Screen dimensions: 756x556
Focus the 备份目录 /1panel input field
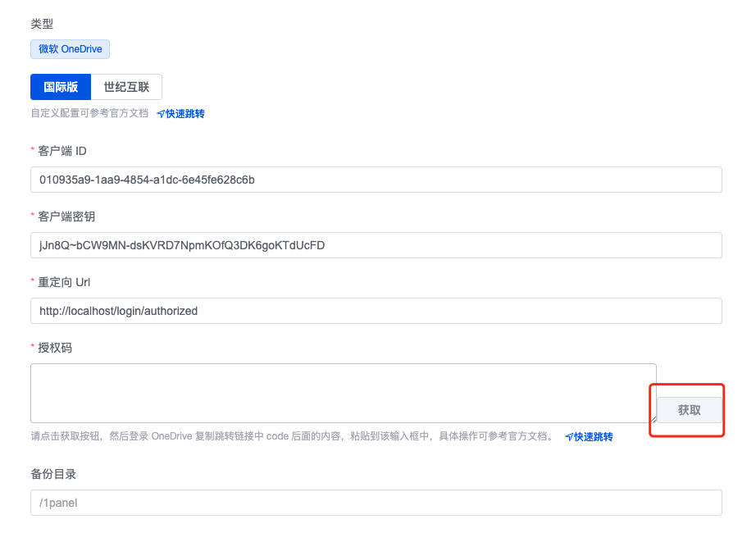tap(376, 503)
